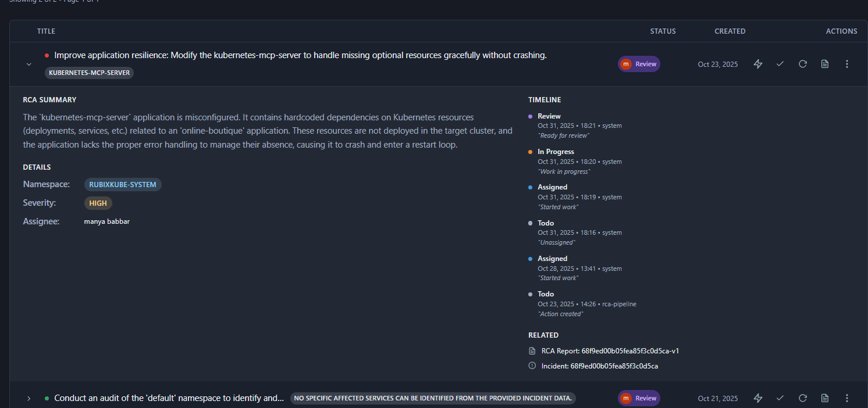Open the document report icon on the top action row

click(x=824, y=64)
